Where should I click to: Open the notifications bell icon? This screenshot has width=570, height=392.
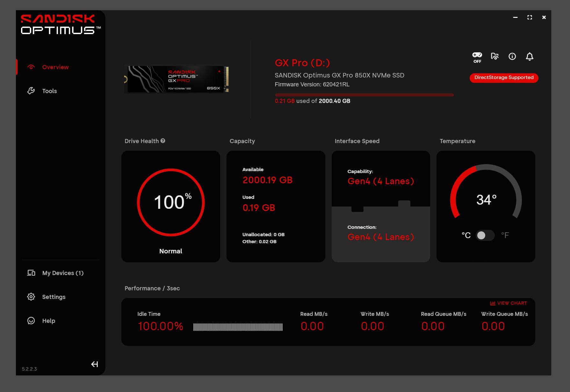point(529,56)
